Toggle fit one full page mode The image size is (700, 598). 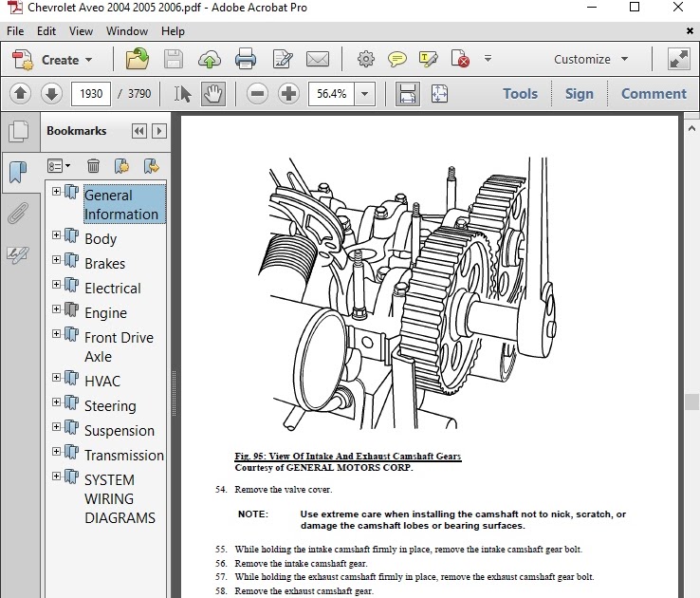coord(439,94)
